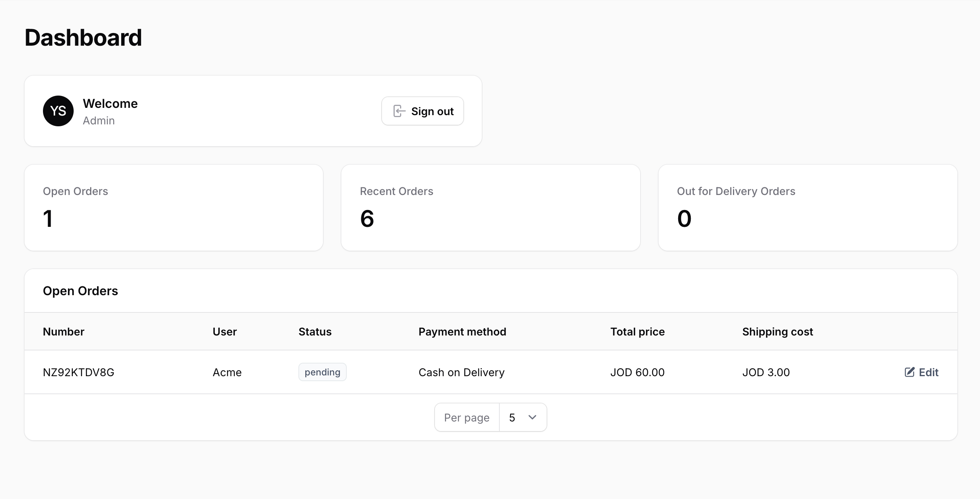This screenshot has height=499, width=980.
Task: Click the Status column header
Action: [x=315, y=332]
